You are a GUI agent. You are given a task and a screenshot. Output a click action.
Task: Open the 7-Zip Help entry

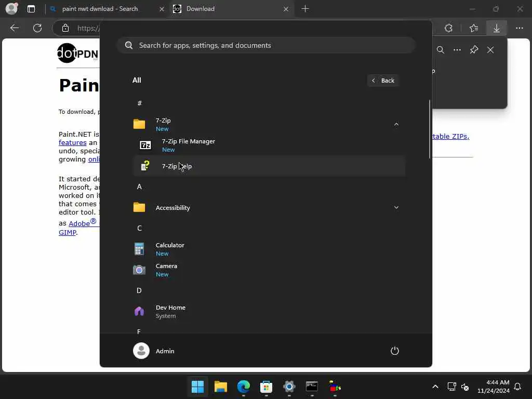(x=269, y=166)
